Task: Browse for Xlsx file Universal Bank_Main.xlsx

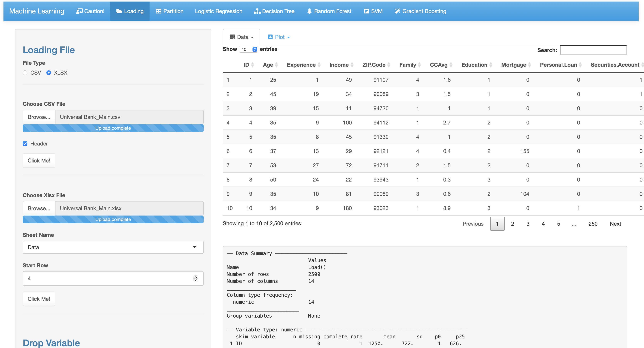Action: tap(39, 208)
